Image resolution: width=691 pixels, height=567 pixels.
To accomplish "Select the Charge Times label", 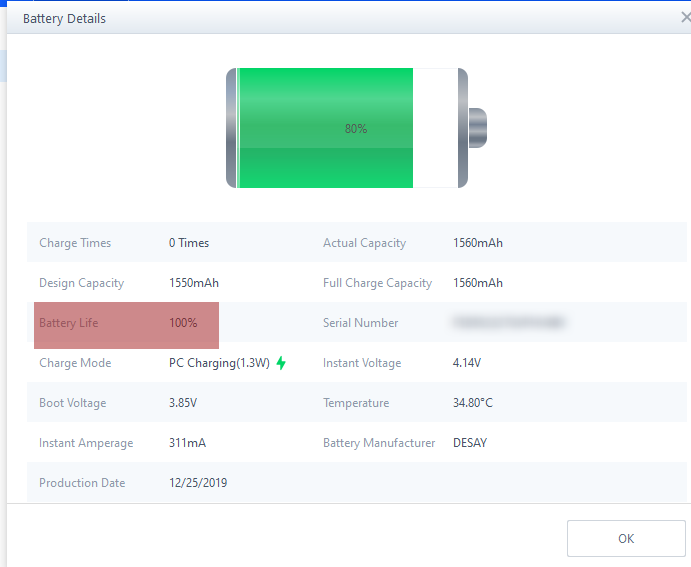I will click(x=75, y=243).
